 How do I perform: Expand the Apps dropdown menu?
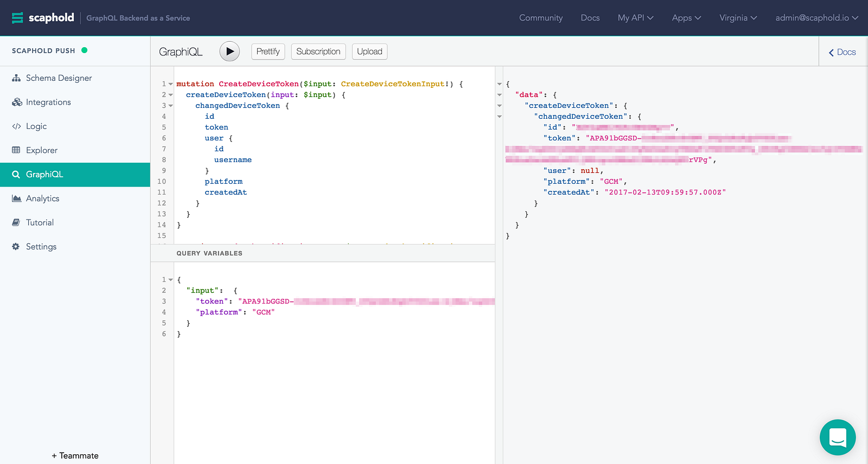click(x=686, y=18)
